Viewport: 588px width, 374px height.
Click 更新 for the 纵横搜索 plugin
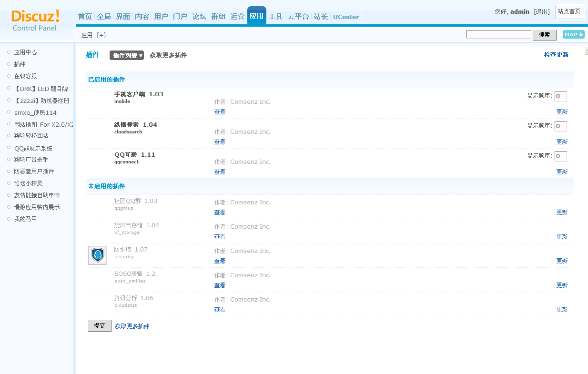click(x=562, y=142)
